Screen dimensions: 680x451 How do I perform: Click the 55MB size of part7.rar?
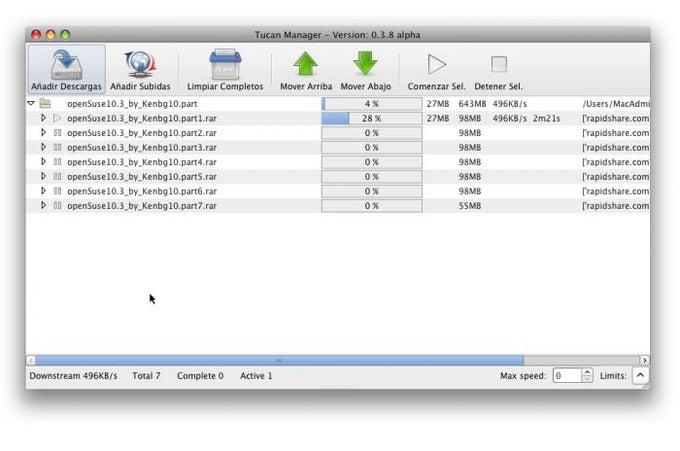click(x=470, y=206)
